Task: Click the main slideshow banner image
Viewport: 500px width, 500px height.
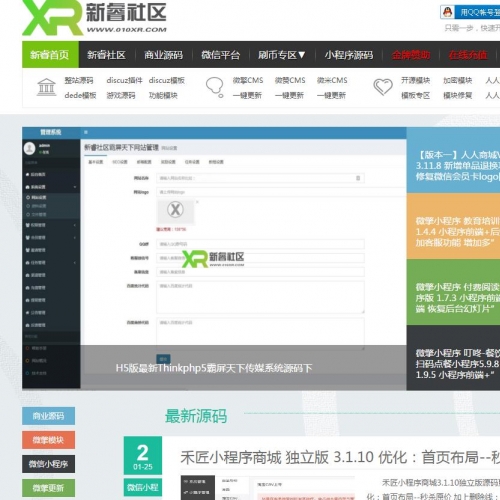Action: [214, 258]
